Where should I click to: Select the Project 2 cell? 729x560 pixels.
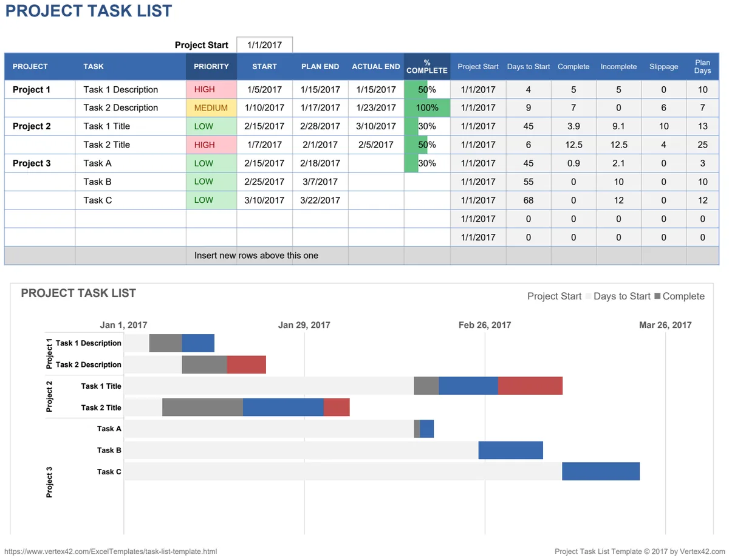tap(40, 126)
